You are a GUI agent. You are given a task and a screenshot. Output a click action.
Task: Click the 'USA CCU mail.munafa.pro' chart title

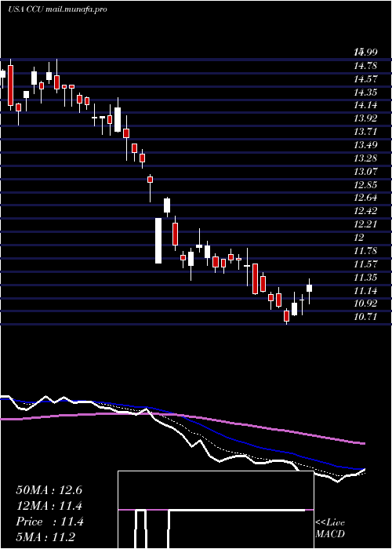(57, 9)
